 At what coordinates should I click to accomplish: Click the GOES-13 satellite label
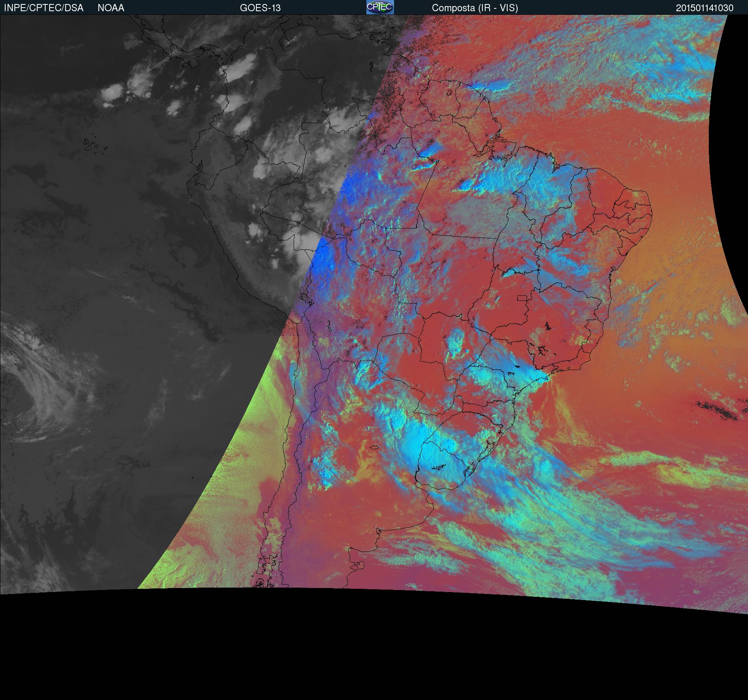click(260, 8)
